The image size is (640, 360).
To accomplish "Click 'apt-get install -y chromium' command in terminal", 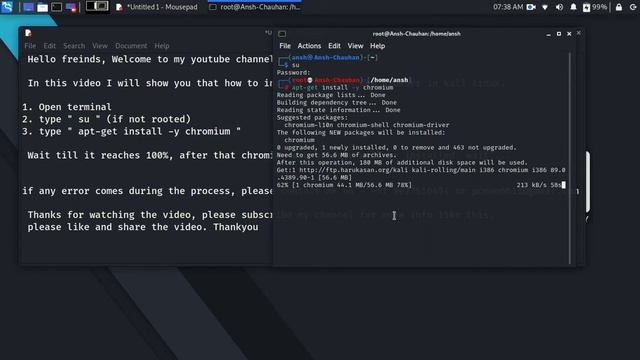I will coord(342,87).
